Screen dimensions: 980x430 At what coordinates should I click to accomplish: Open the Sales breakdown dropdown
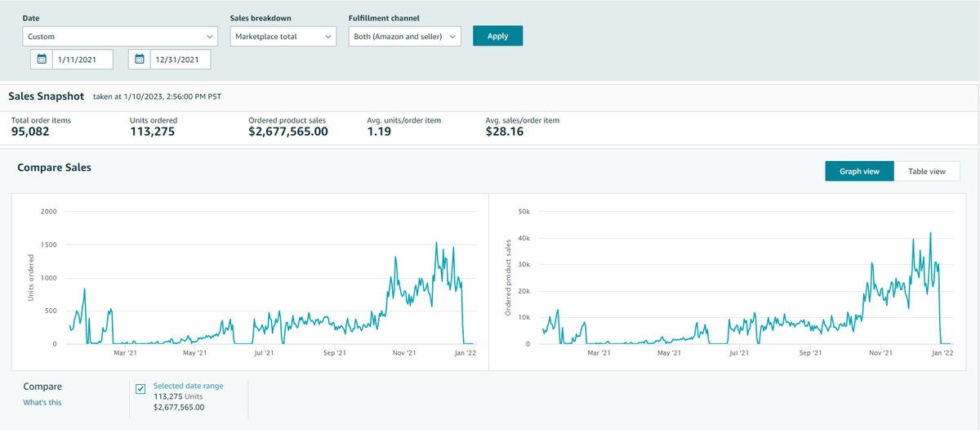tap(283, 36)
